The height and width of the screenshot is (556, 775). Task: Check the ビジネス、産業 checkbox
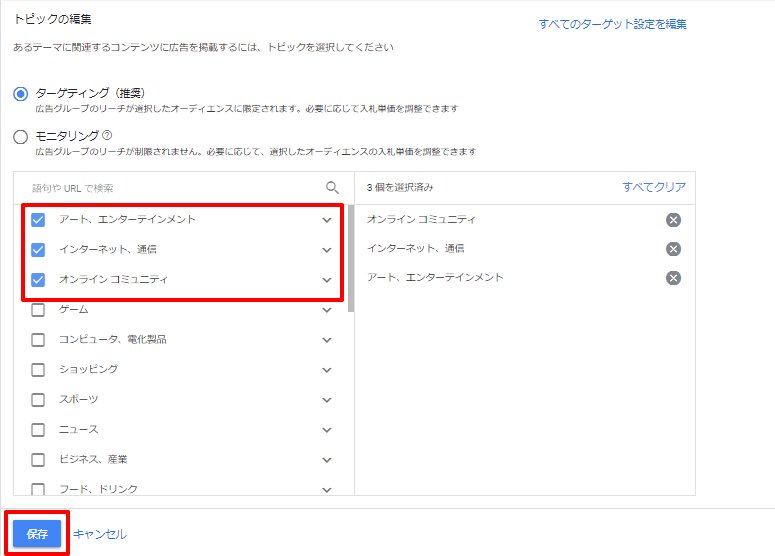tap(38, 460)
